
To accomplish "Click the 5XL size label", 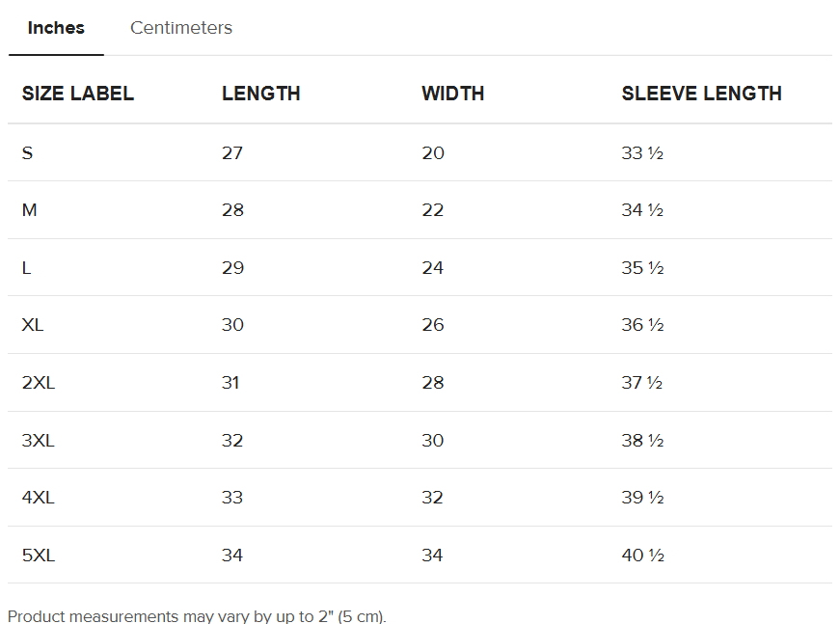I will 39,556.
